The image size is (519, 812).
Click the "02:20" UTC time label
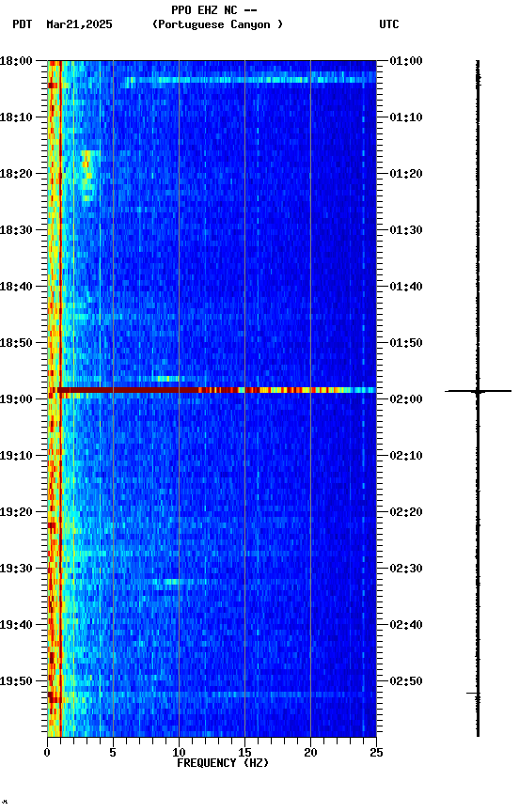(x=406, y=512)
